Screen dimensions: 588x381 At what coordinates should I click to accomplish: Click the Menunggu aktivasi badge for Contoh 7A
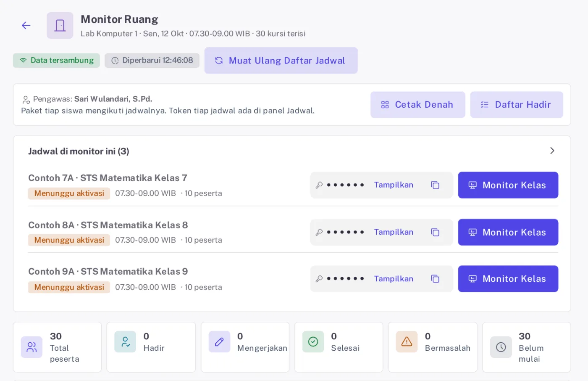(69, 193)
